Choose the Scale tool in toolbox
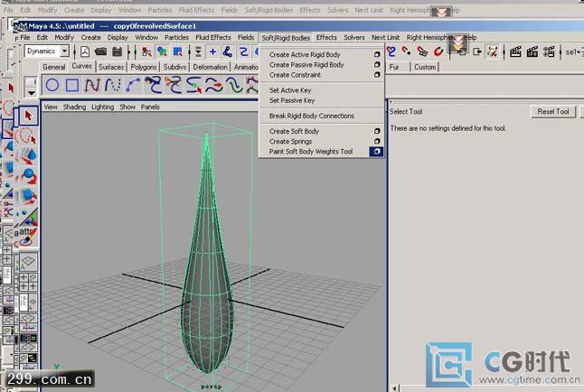Image resolution: width=584 pixels, height=392 pixels. [x=28, y=196]
